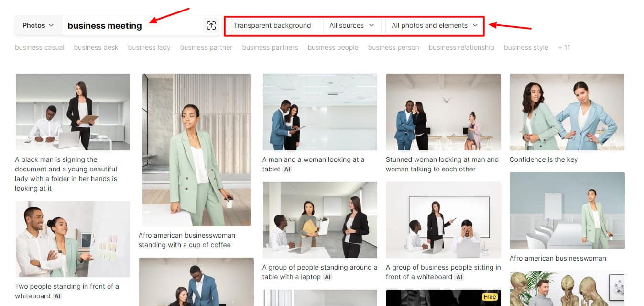The width and height of the screenshot is (644, 306).
Task: Click caption 'A group of people standing around a table'
Action: (x=319, y=272)
